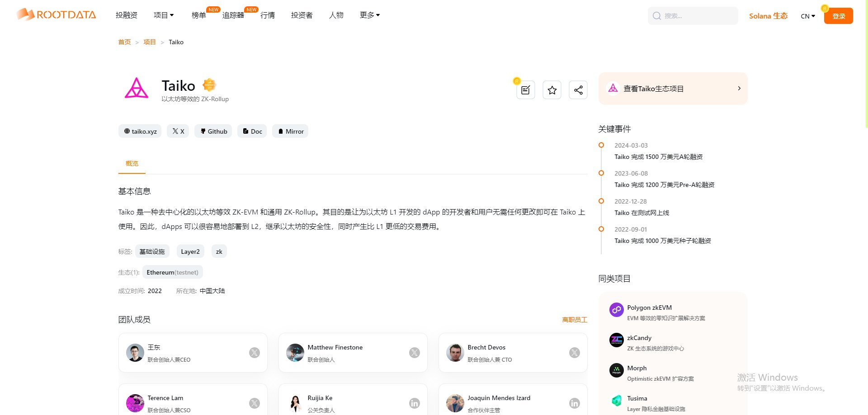This screenshot has height=415, width=868.
Task: Open the Doc link button
Action: tap(252, 131)
